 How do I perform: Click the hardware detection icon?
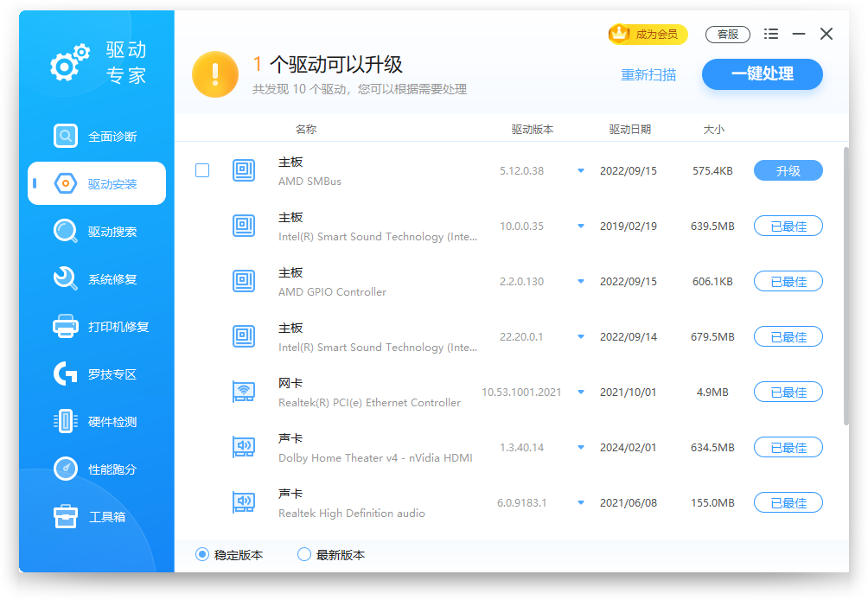[66, 422]
